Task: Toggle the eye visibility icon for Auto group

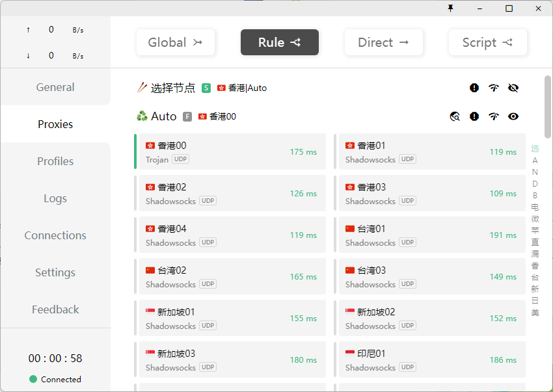Action: [x=513, y=116]
